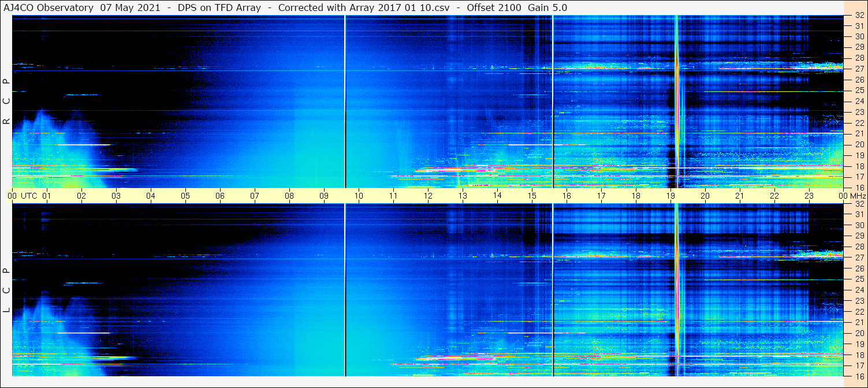Click the 12 hour mark on the UTC axis
This screenshot has width=868, height=388.
pyautogui.click(x=428, y=196)
